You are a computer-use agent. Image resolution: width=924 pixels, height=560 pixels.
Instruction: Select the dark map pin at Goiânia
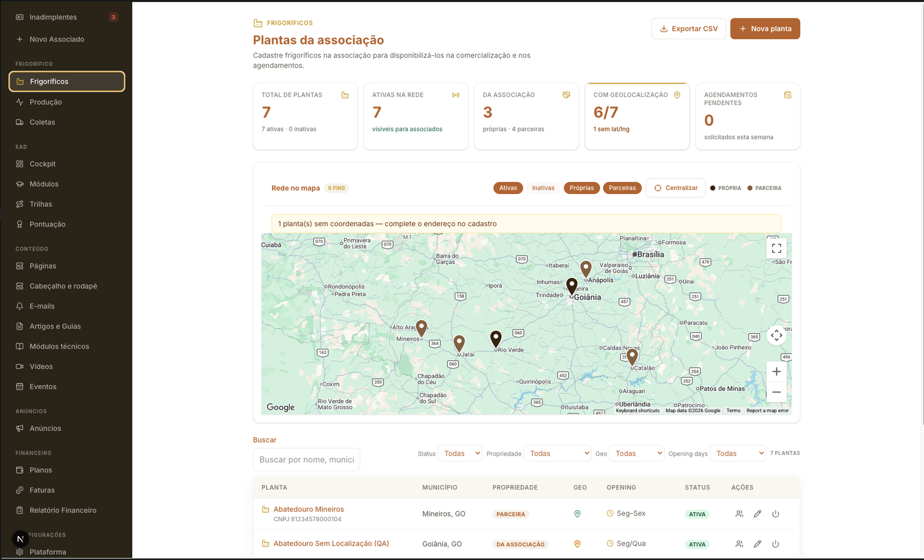coord(572,286)
